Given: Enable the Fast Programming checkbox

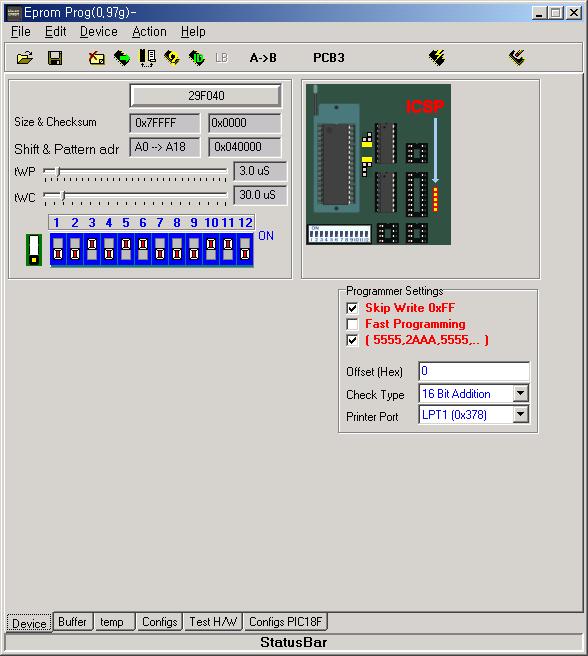Looking at the screenshot, I should [x=352, y=324].
